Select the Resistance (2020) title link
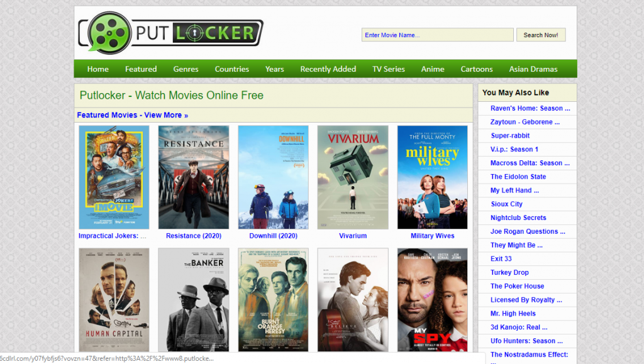Image resolution: width=644 pixels, height=364 pixels. pyautogui.click(x=193, y=236)
